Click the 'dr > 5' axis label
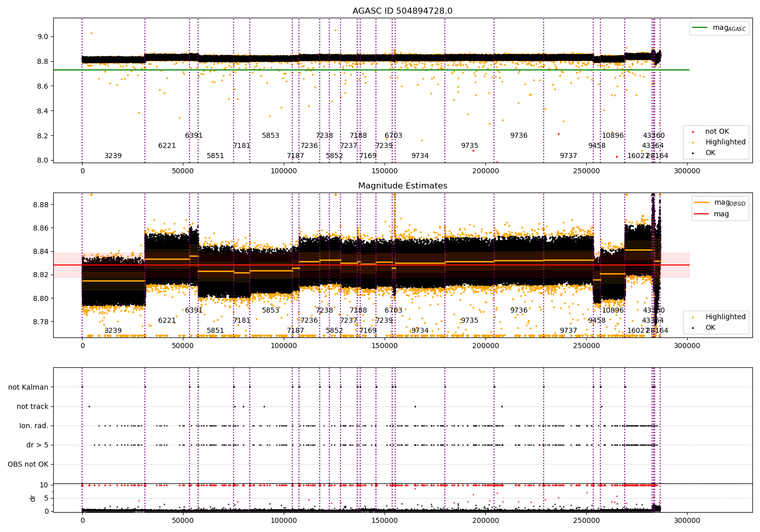Screen dimensions: 760x532 [x=37, y=445]
